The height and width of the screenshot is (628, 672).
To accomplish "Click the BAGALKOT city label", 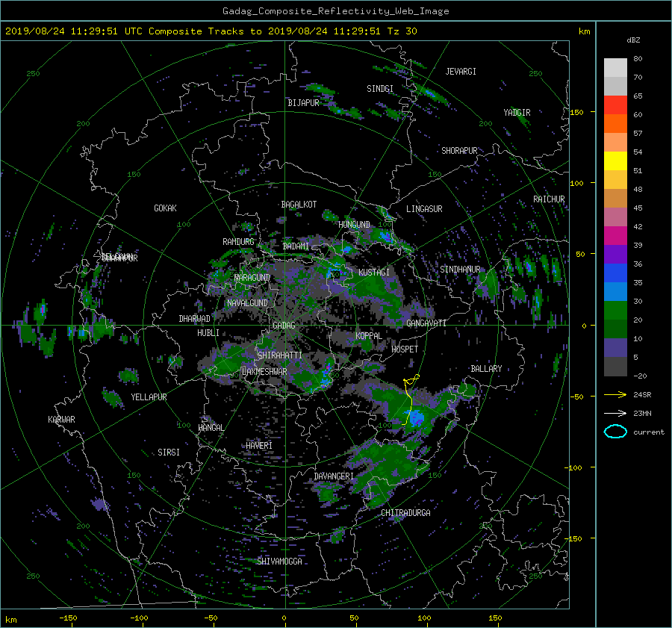I will point(299,205).
